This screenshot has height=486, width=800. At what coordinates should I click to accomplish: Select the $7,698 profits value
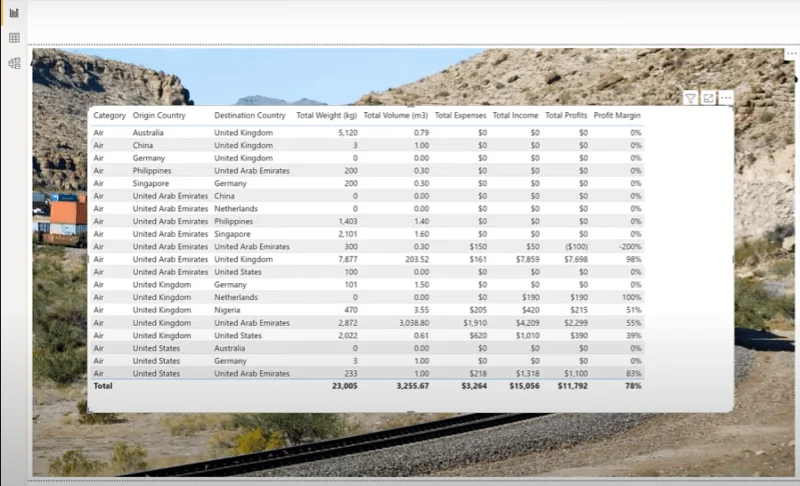click(576, 260)
